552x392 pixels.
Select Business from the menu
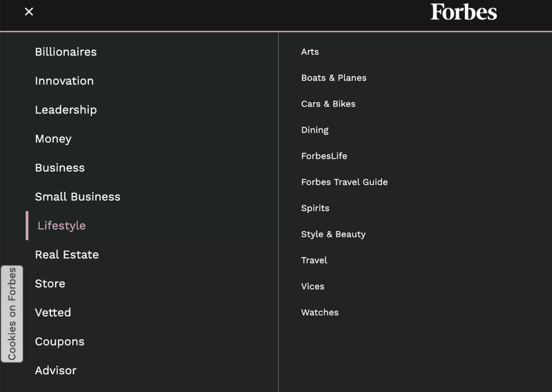59,167
